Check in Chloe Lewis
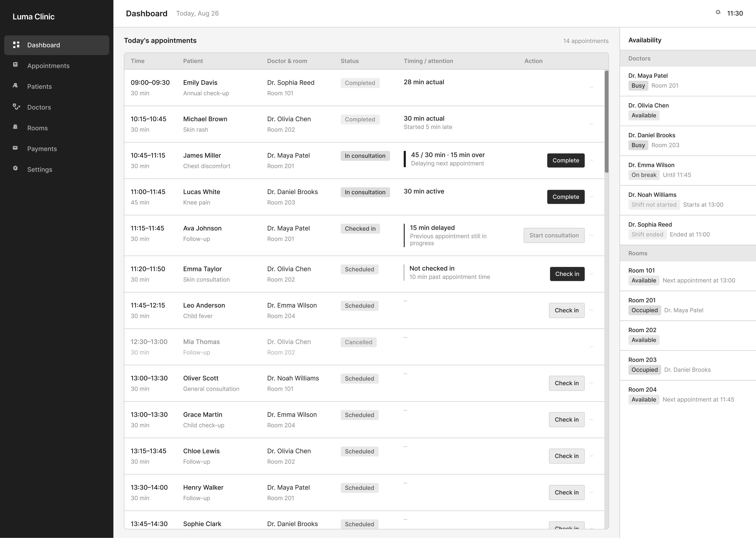 pos(567,456)
